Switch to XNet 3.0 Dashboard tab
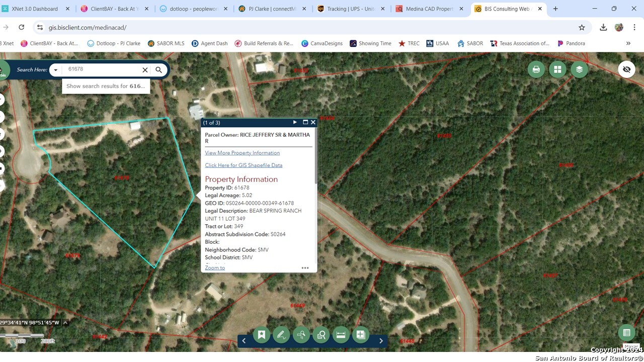This screenshot has width=644, height=362. (x=34, y=9)
